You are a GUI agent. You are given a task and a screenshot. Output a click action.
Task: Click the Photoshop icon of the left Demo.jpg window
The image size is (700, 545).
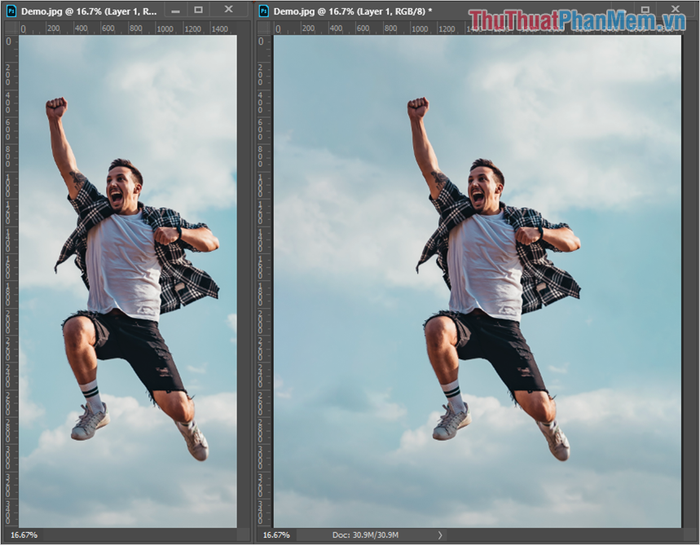[x=11, y=11]
